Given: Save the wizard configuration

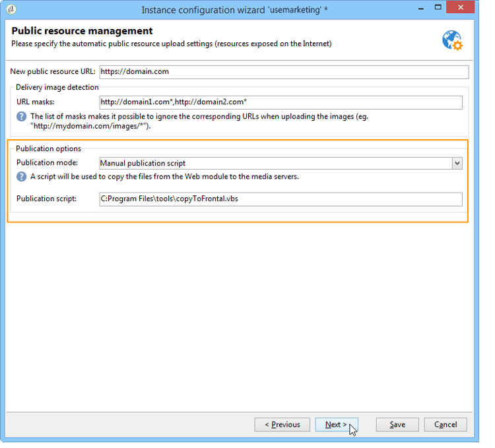Looking at the screenshot, I should coord(397,425).
